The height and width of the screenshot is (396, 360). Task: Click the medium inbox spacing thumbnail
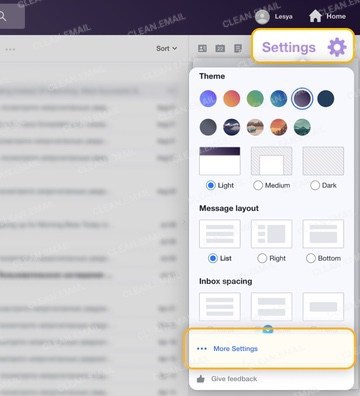point(272,307)
